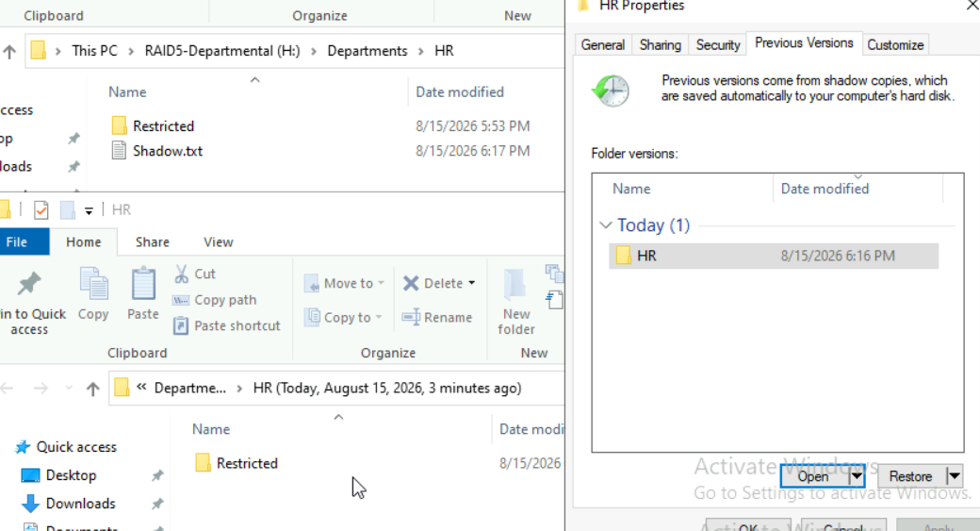This screenshot has height=531, width=980.
Task: Sort folder versions by Date modified
Action: click(x=825, y=189)
